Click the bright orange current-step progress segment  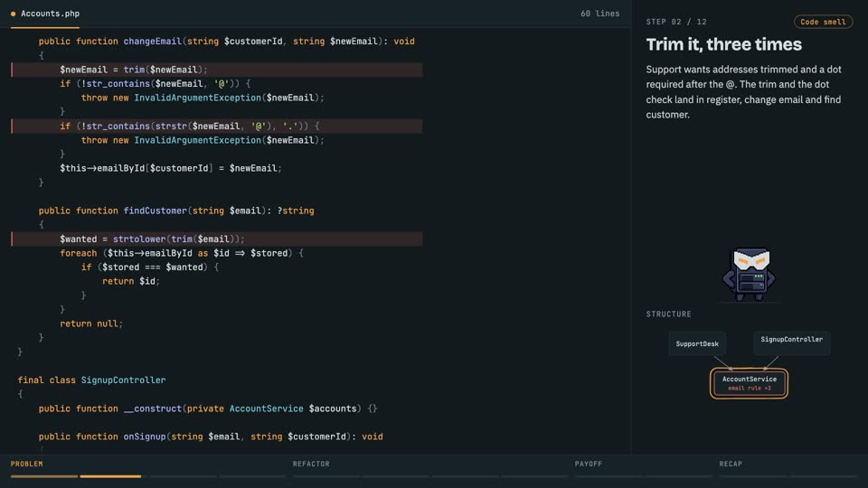[110, 476]
